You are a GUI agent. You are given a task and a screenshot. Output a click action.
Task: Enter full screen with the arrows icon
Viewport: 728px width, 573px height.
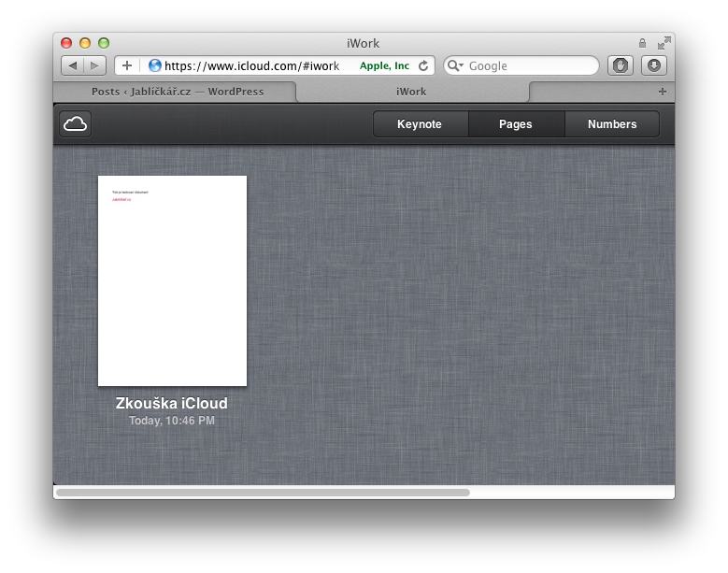coord(664,43)
